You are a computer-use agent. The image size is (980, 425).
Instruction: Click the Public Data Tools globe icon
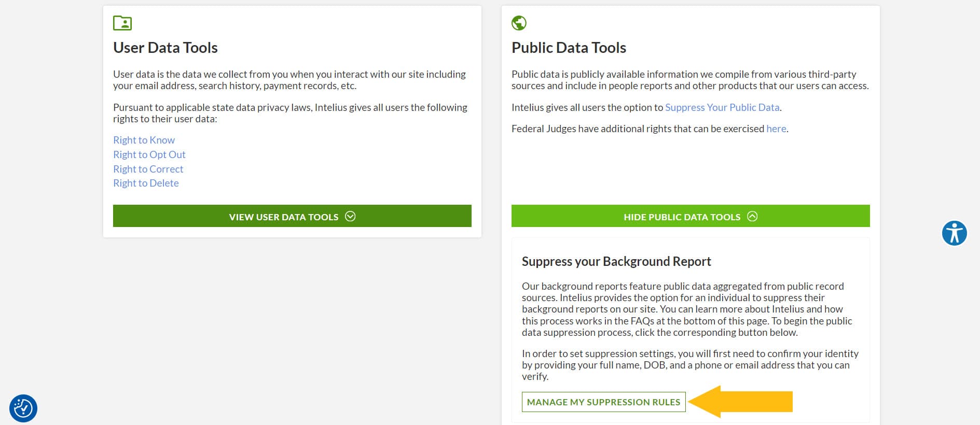click(x=519, y=23)
